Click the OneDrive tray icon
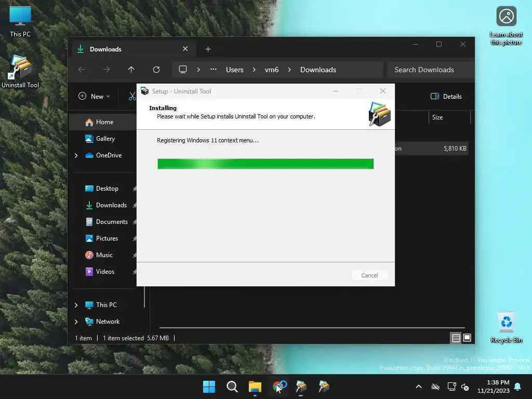 click(x=435, y=387)
